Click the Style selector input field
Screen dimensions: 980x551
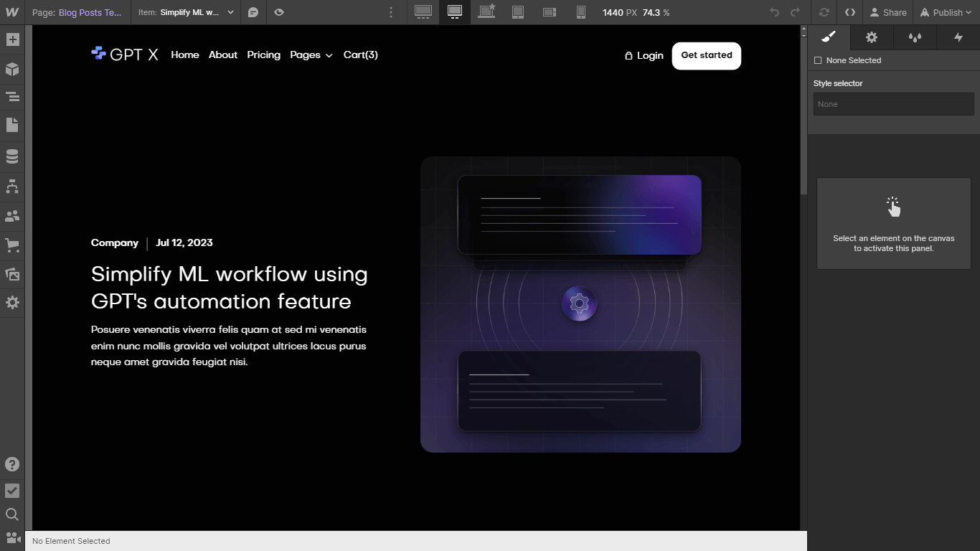(892, 104)
